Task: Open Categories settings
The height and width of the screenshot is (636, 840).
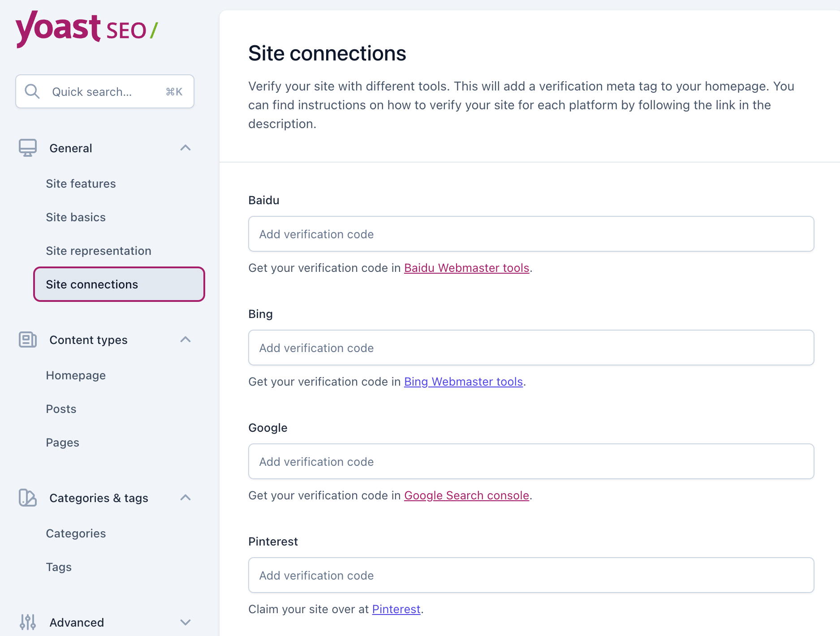Action: click(x=76, y=533)
